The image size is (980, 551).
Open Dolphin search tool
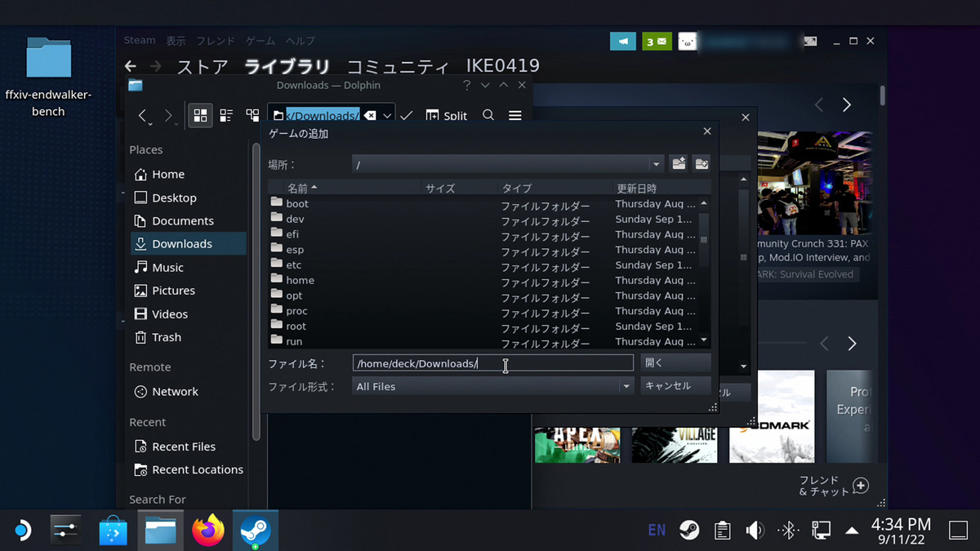pyautogui.click(x=488, y=116)
